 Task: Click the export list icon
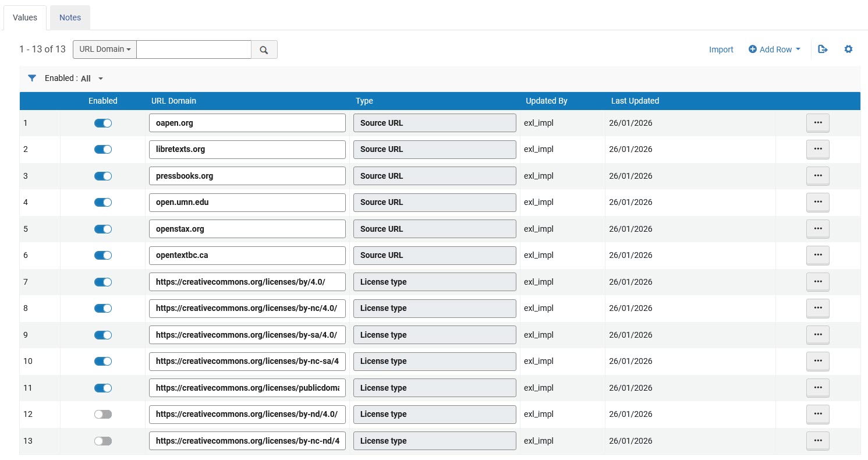(x=823, y=49)
